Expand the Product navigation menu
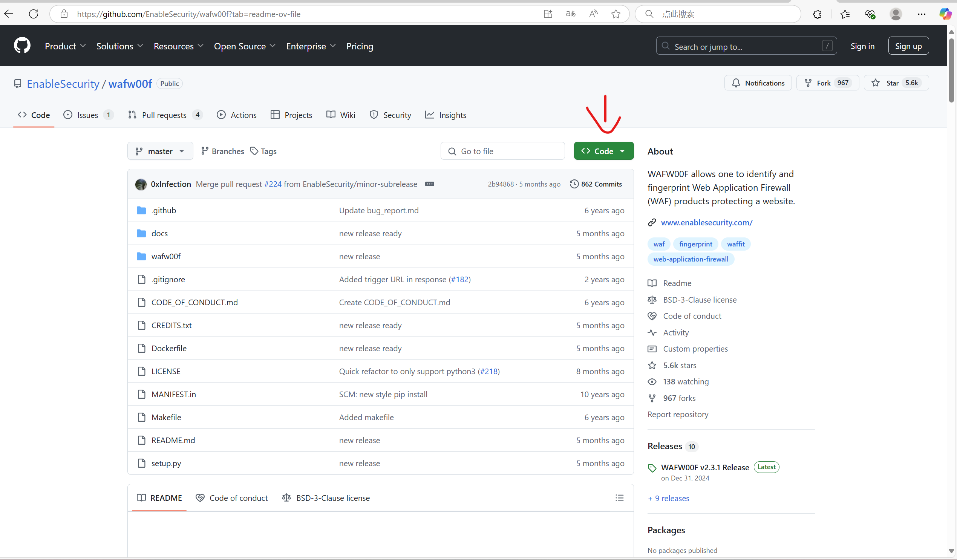 (65, 46)
